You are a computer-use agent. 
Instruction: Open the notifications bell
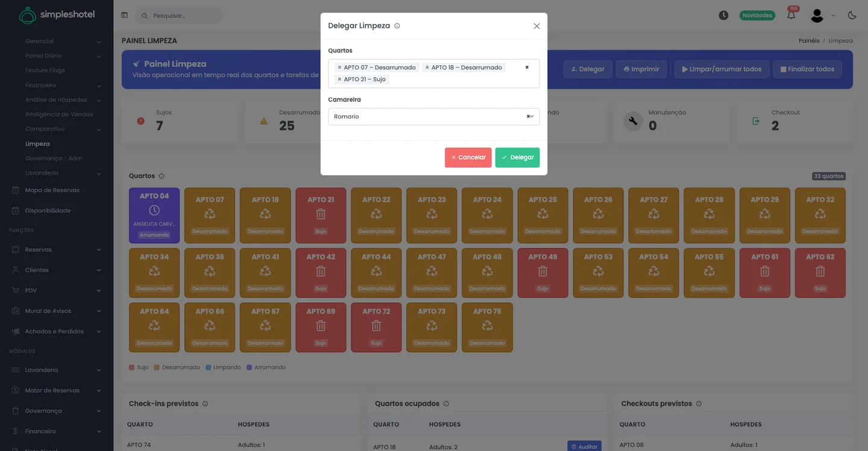791,15
